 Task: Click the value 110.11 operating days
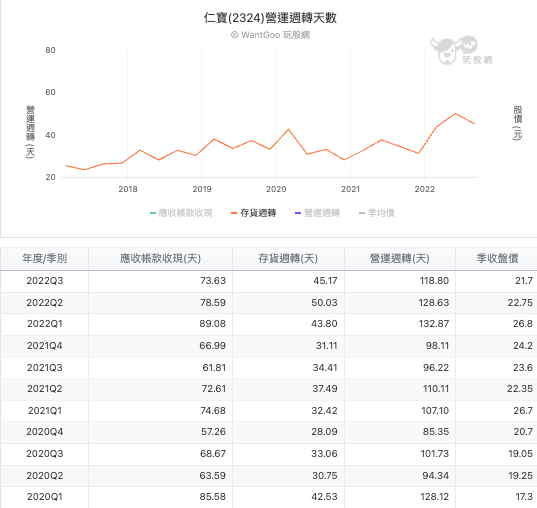pyautogui.click(x=436, y=389)
